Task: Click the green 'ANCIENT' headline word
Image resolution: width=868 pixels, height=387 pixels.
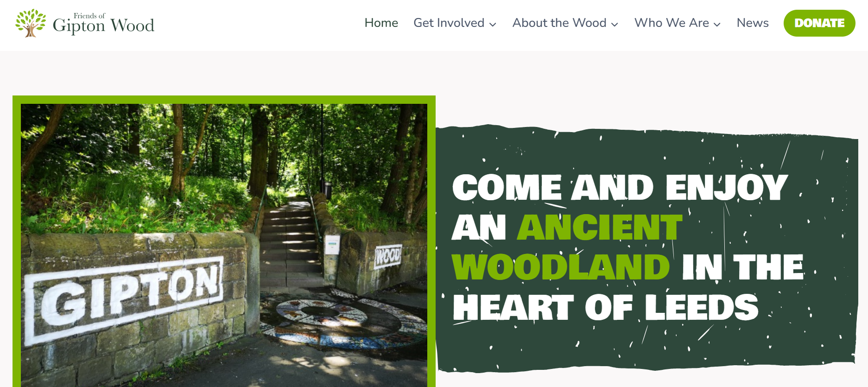Action: (x=600, y=227)
